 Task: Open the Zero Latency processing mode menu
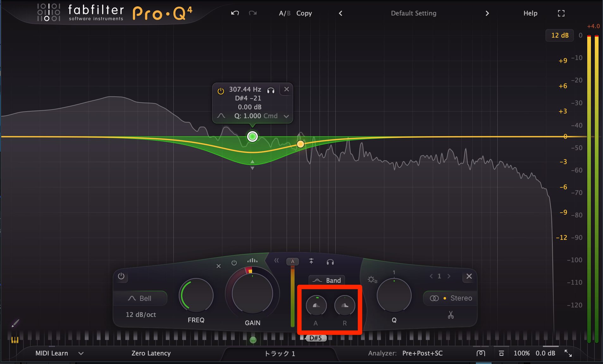coord(151,353)
